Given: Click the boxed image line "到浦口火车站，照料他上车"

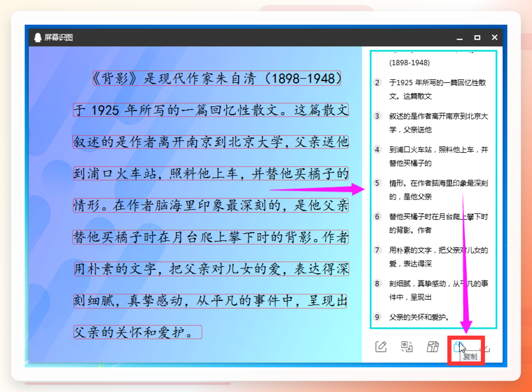Looking at the screenshot, I should [x=211, y=173].
